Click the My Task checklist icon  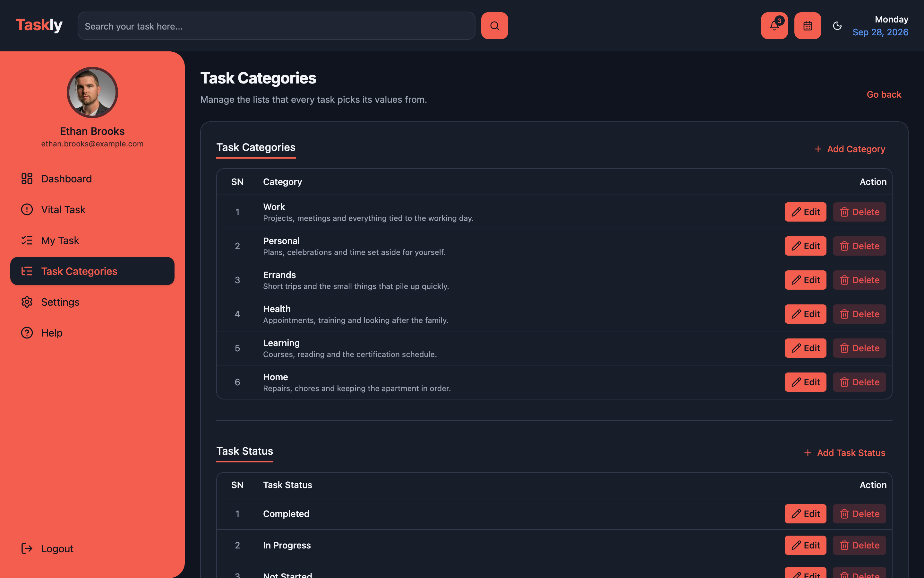tap(27, 241)
